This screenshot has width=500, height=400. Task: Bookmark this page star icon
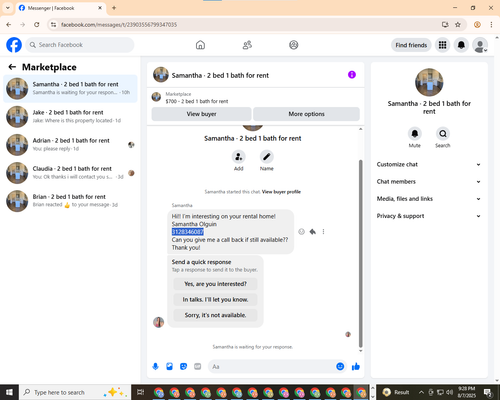[458, 25]
